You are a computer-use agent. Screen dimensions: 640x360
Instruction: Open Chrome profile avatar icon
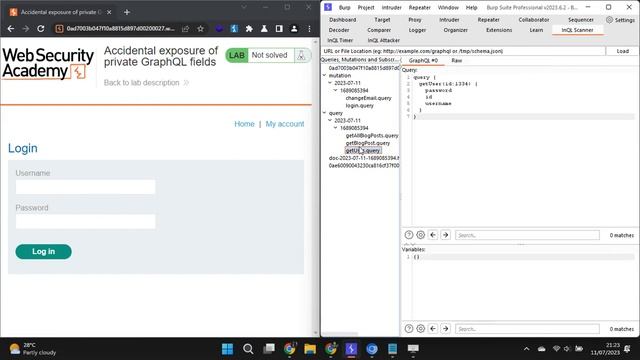pos(294,29)
